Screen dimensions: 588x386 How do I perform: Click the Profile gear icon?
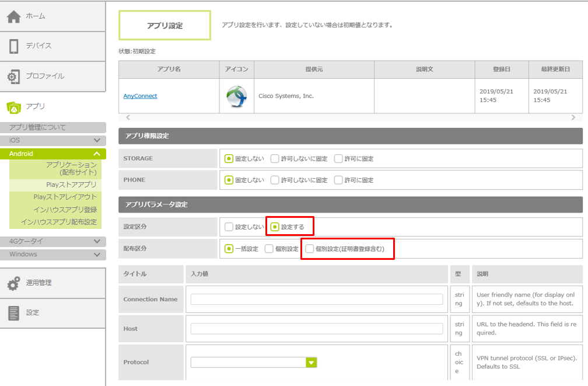(x=14, y=76)
